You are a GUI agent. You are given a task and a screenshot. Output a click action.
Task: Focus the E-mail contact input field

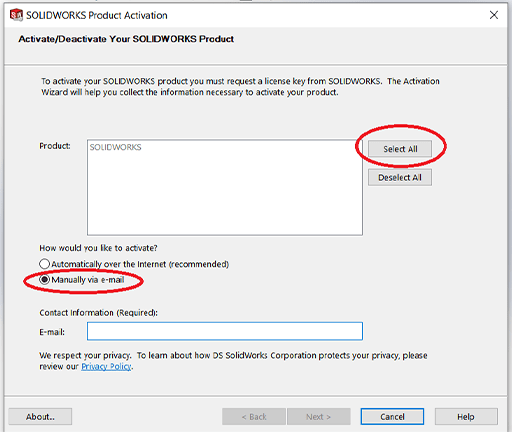coord(225,331)
